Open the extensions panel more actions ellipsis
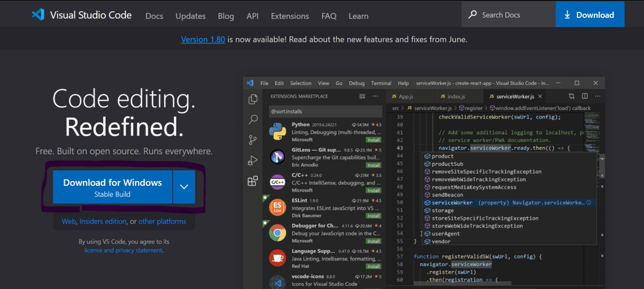This screenshot has width=644, height=289. [375, 97]
